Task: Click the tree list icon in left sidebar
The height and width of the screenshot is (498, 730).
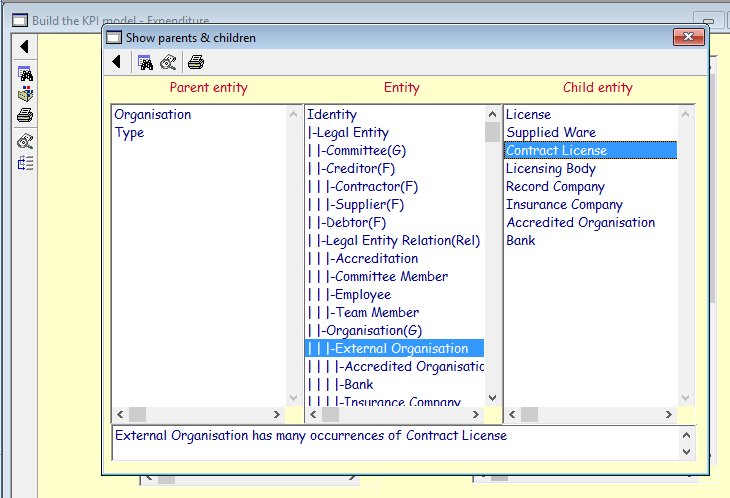Action: pos(25,162)
